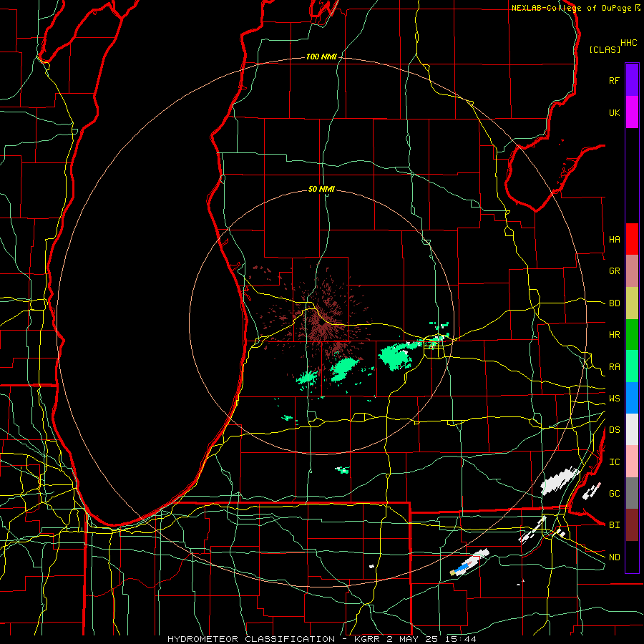The height and width of the screenshot is (644, 644).
Task: Click the purple RF color swatch
Action: click(632, 79)
